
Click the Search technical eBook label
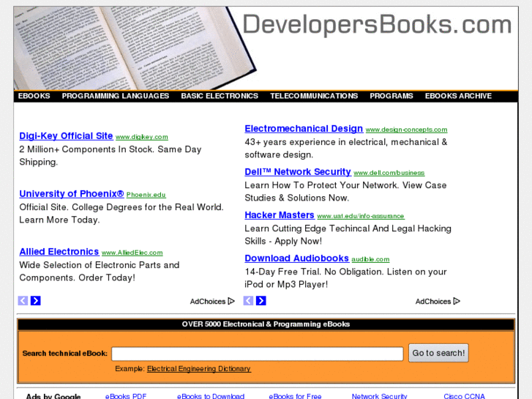[x=65, y=354]
